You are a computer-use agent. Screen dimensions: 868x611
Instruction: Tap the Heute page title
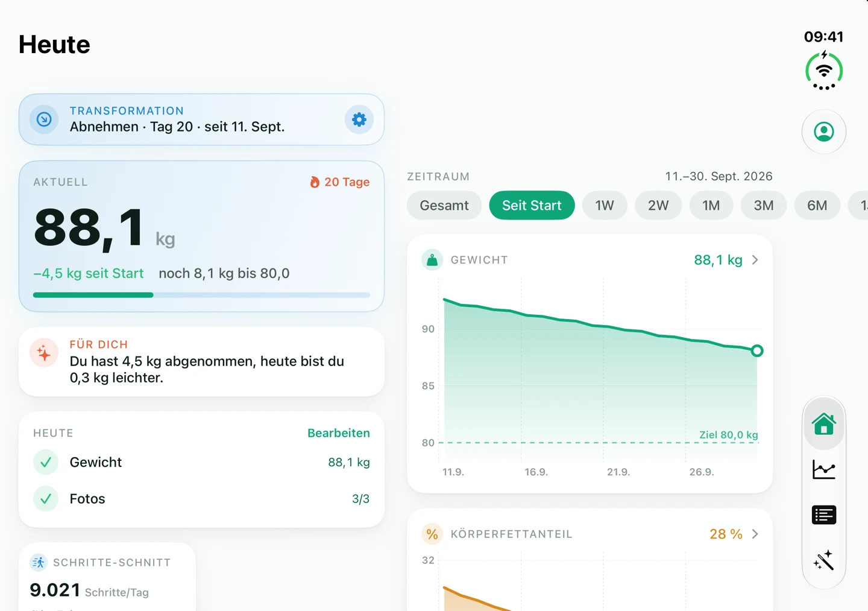tap(54, 45)
